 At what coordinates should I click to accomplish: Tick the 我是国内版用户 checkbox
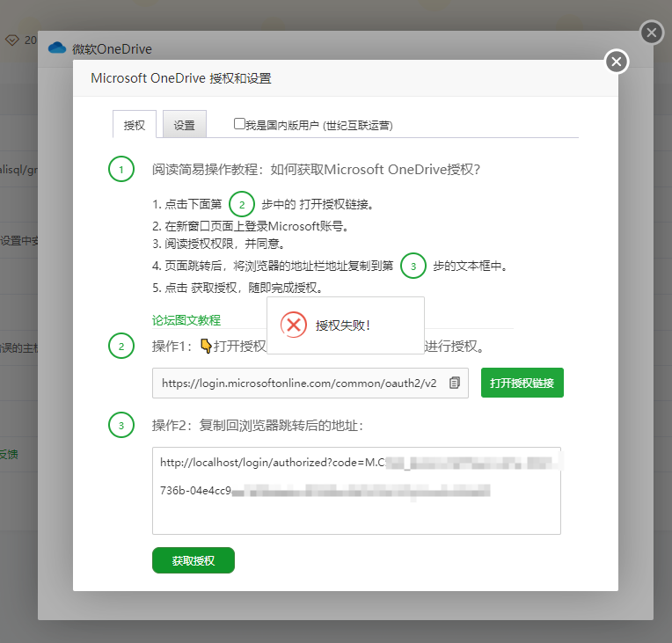(239, 124)
